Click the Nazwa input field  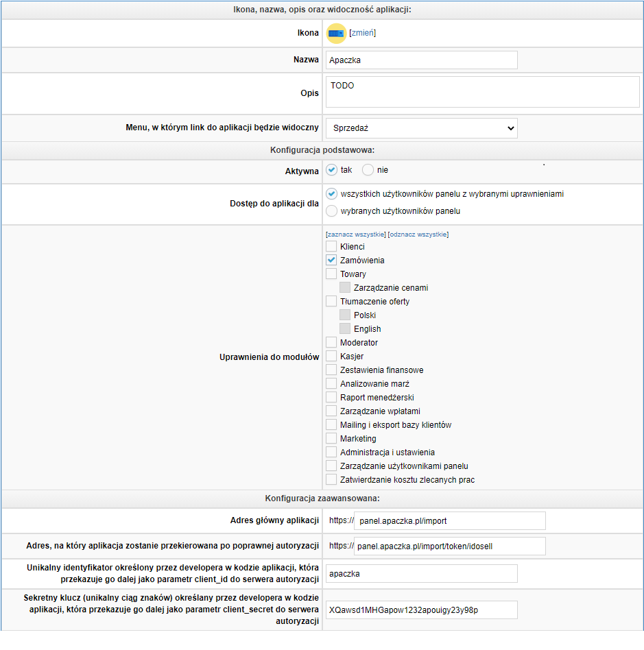click(421, 60)
